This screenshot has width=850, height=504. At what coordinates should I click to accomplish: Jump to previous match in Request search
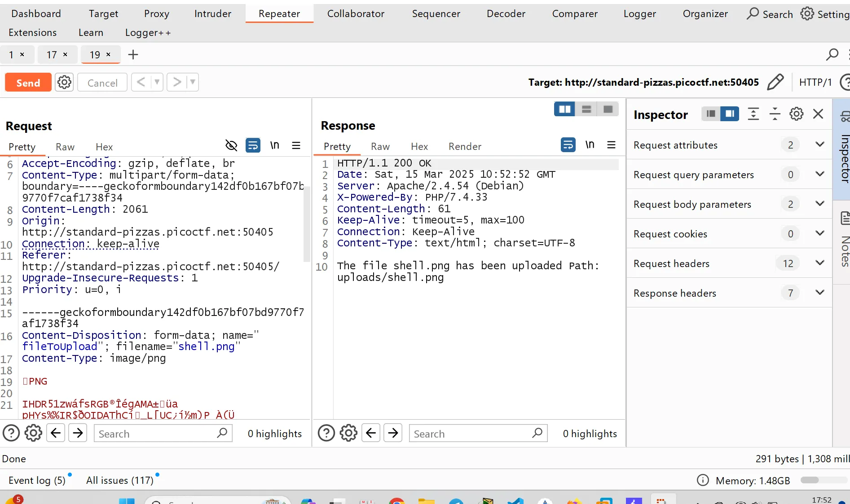coord(56,433)
